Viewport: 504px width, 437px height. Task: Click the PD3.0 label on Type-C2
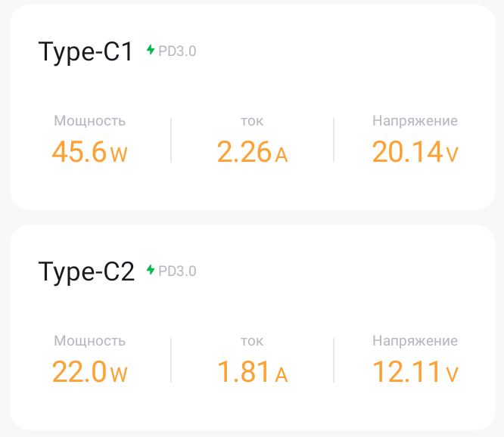click(177, 270)
